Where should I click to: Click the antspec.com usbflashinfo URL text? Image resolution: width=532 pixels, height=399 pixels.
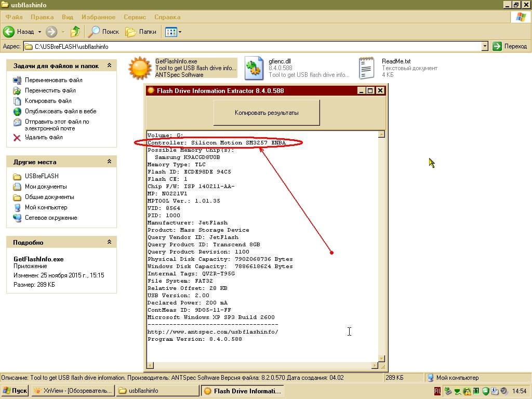click(212, 332)
